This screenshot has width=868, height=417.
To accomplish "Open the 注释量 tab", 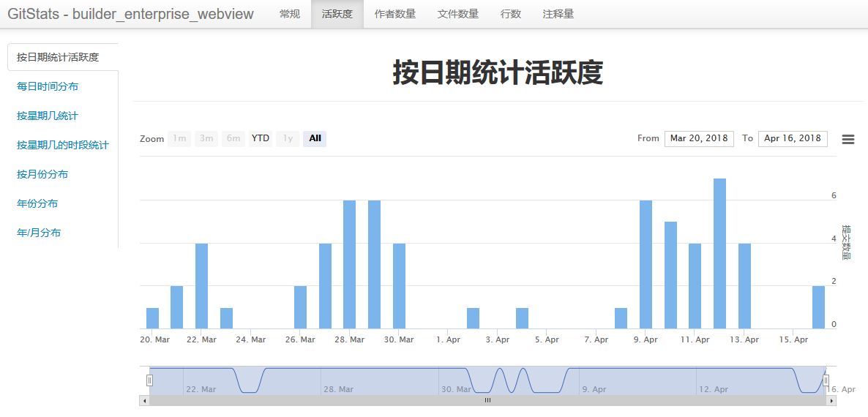I will [x=558, y=14].
